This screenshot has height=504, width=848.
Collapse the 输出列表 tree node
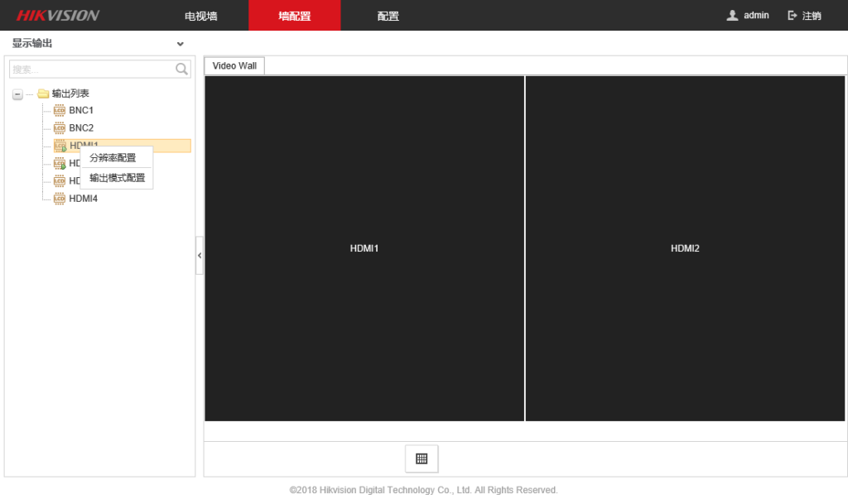coord(17,94)
